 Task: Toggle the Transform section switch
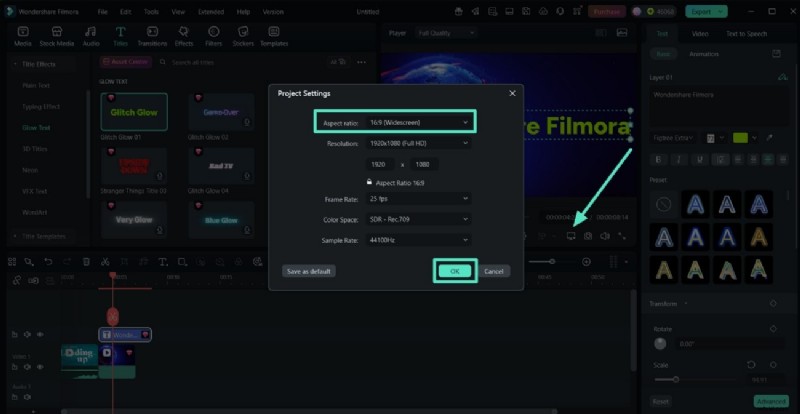coord(772,303)
